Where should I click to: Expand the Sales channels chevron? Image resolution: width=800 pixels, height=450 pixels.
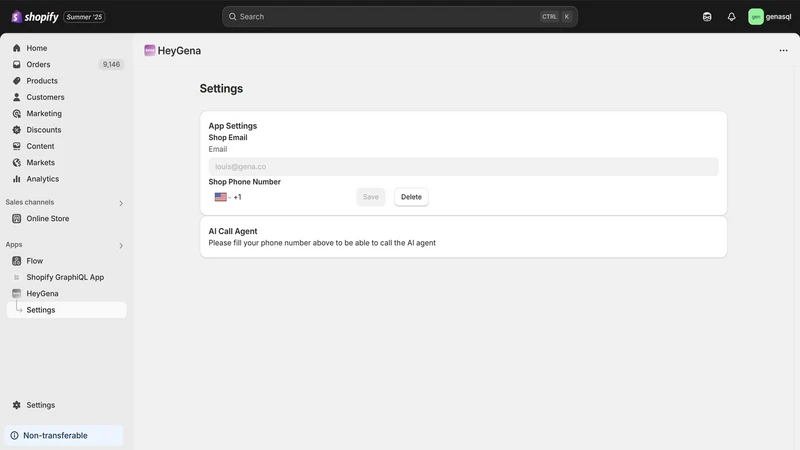pos(121,203)
